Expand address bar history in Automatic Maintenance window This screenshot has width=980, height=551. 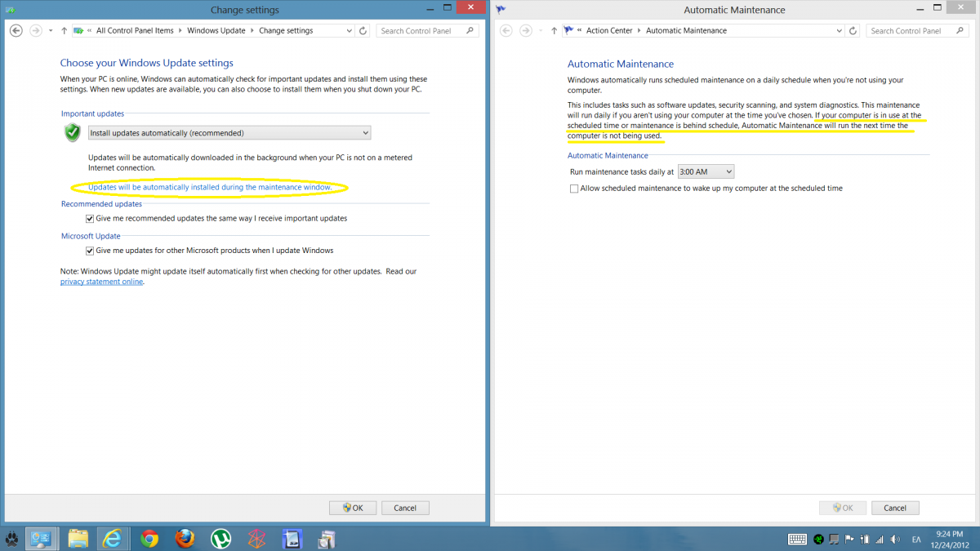[839, 30]
